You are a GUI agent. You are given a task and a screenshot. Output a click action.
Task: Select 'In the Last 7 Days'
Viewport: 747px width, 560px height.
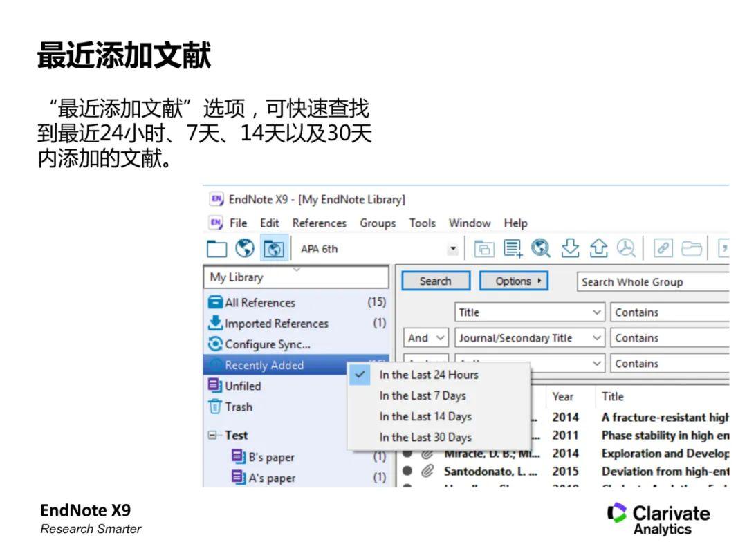pyautogui.click(x=423, y=395)
